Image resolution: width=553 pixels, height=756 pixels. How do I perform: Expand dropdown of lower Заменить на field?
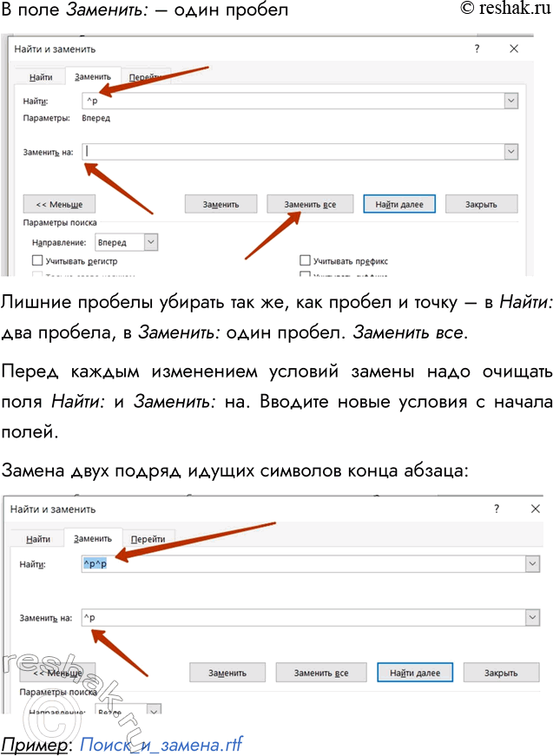(x=531, y=617)
